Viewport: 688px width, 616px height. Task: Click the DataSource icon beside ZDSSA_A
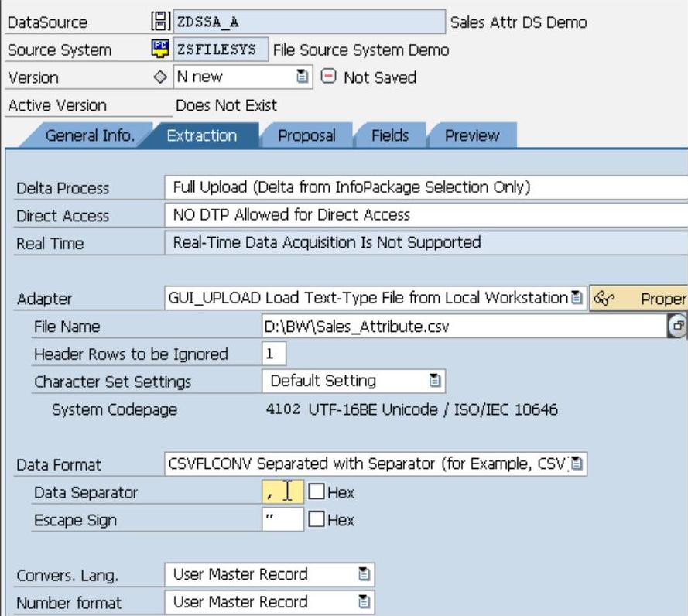[x=158, y=22]
